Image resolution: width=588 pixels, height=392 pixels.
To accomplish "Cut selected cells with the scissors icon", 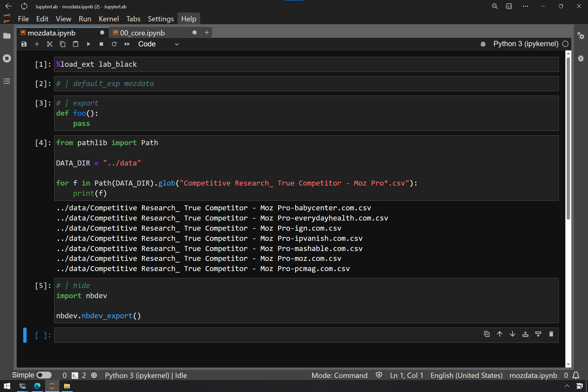I will [x=50, y=44].
